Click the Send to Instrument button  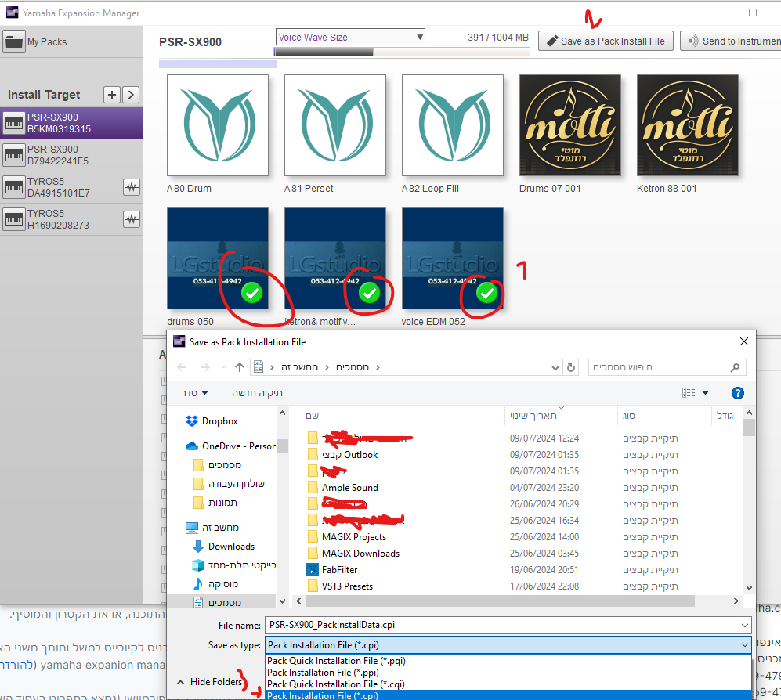pos(731,41)
